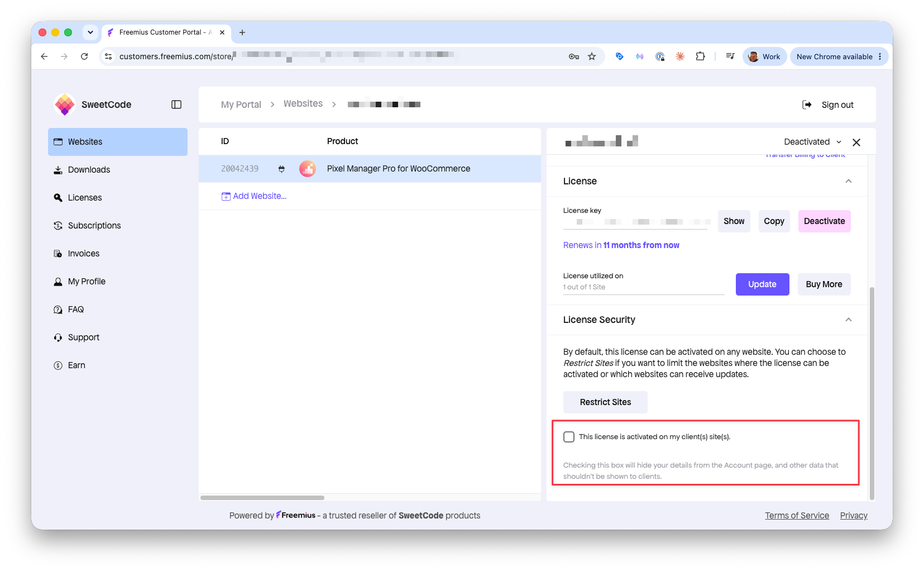Open a new browser tab

(242, 32)
